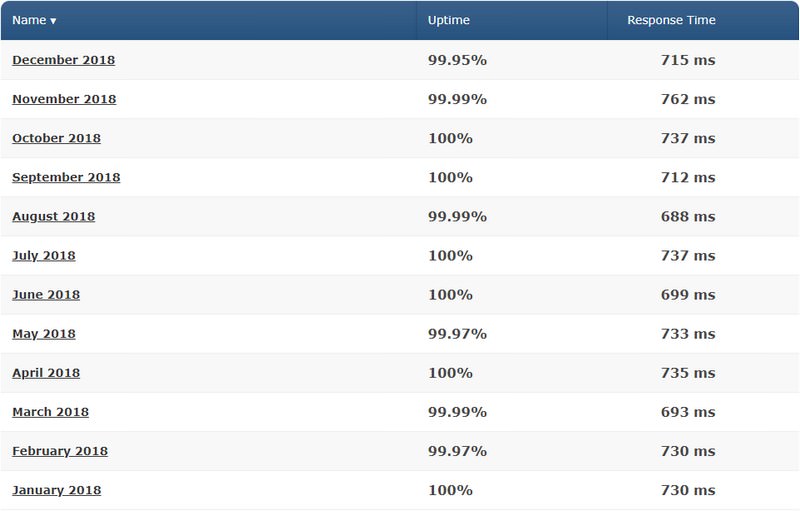Screen dimensions: 800x511
Task: Open the November 2018 report link
Action: click(64, 99)
